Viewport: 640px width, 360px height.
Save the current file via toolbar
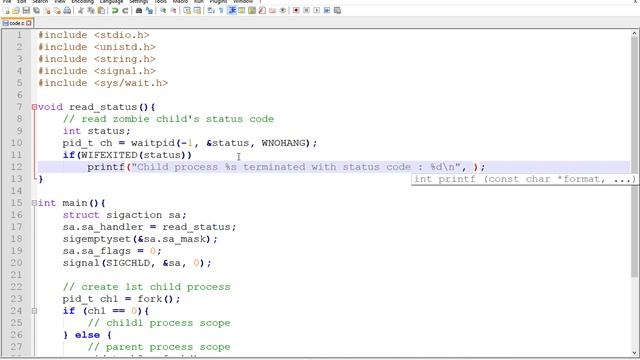[x=26, y=10]
